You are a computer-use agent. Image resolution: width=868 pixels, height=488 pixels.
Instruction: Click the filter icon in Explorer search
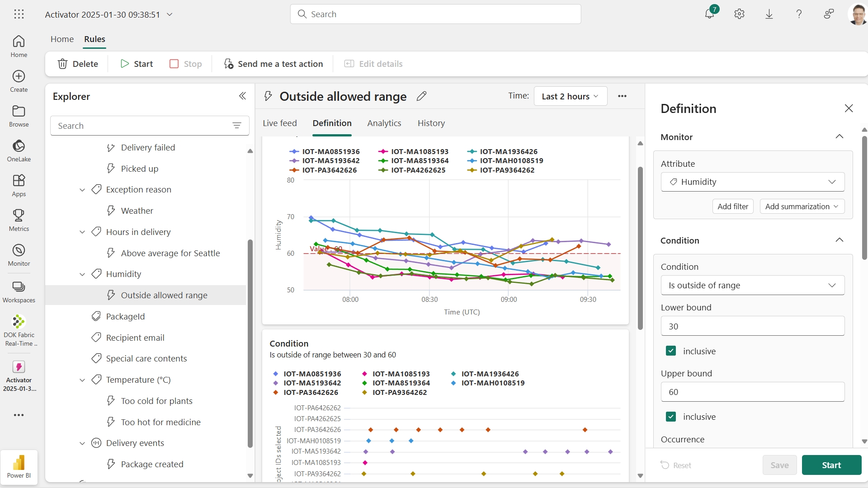237,126
